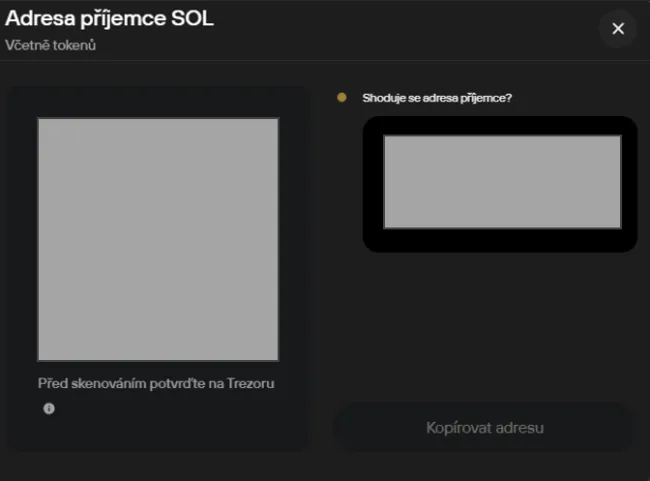Screen dimensions: 650x481
Task: Click the 'Shoduje se adresa příjemce?' text
Action: [x=437, y=98]
